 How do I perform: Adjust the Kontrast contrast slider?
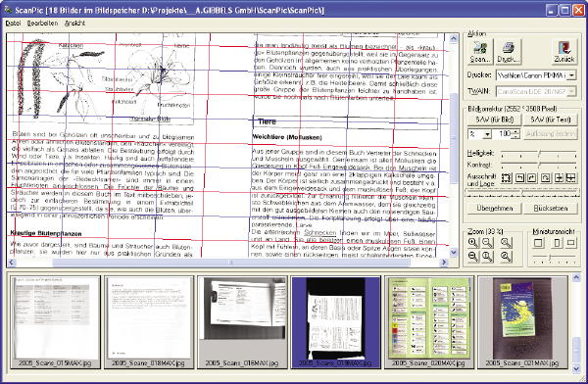[x=539, y=165]
